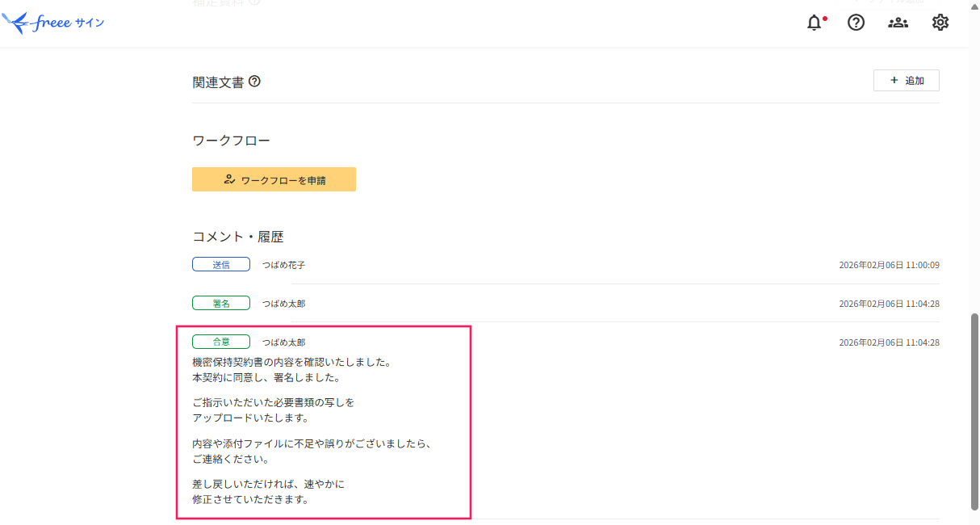This screenshot has height=525, width=980.
Task: Select the 署名 status badge
Action: [x=221, y=303]
